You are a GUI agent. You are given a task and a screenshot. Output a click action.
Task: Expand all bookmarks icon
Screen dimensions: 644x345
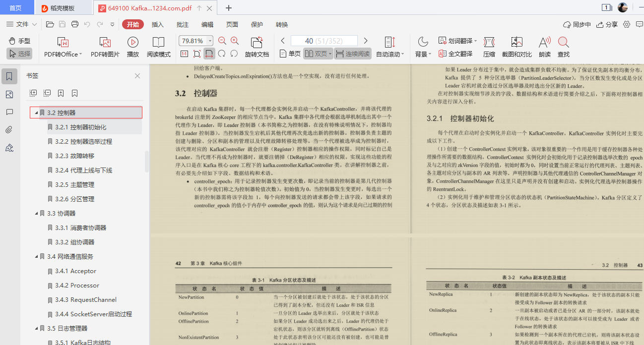[x=33, y=93]
